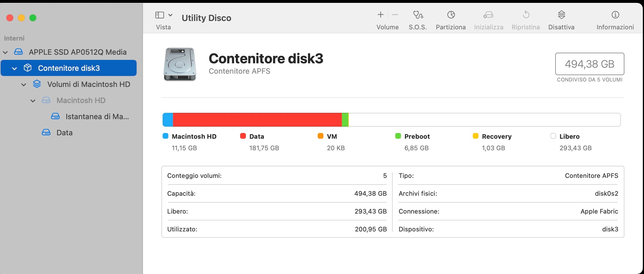The image size is (644, 274).
Task: Click the Disattiva unmount icon
Action: pyautogui.click(x=561, y=15)
